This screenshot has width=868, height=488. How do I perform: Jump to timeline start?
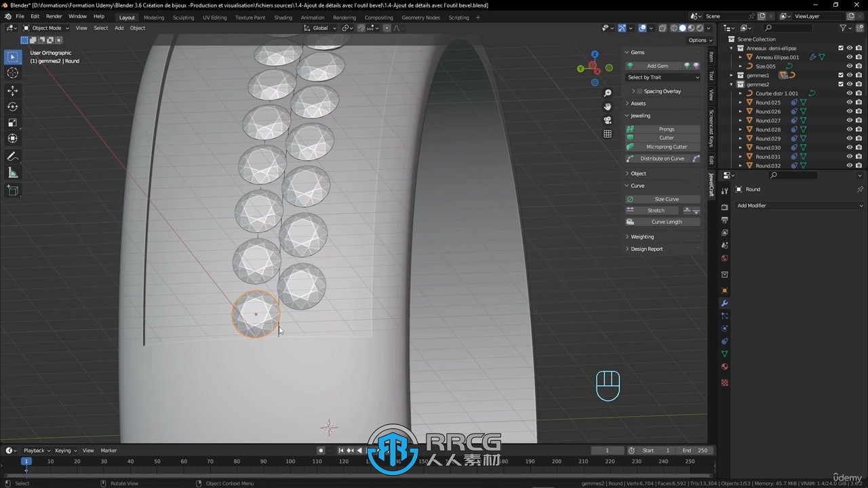click(x=341, y=450)
